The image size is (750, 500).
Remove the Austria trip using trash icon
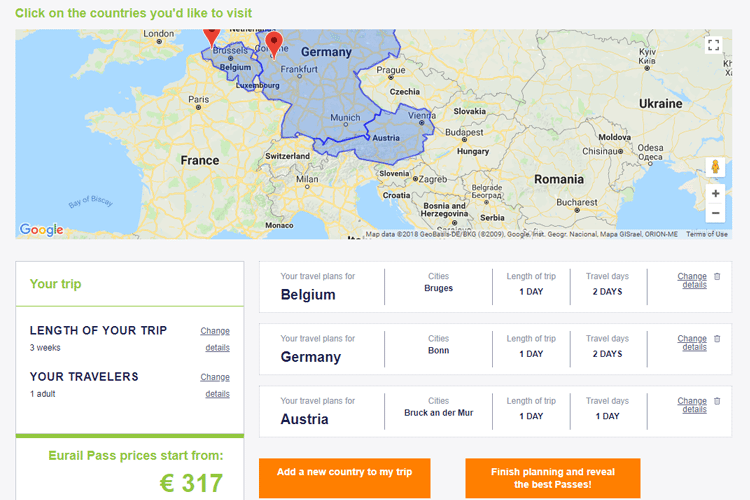[x=717, y=401]
